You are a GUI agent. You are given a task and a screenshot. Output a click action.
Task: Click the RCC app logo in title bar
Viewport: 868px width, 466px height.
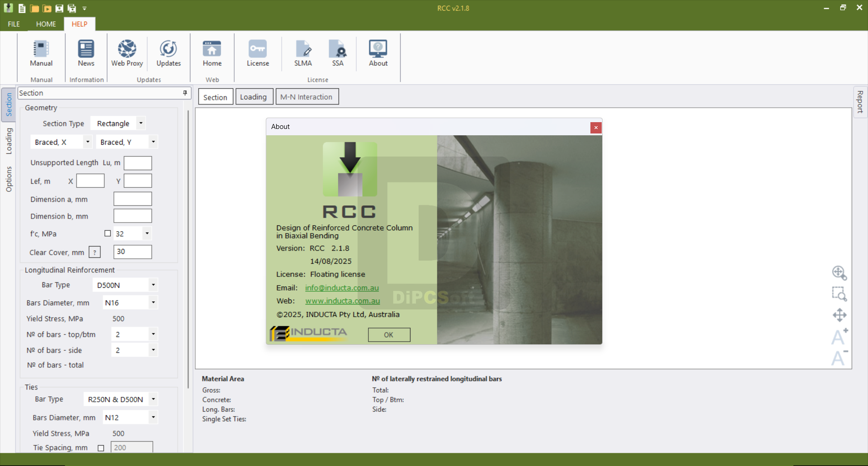tap(9, 8)
